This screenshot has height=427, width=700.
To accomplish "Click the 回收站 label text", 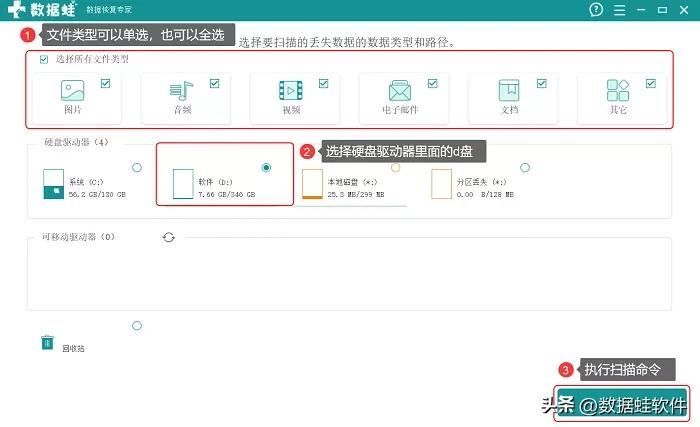I will click(x=73, y=348).
